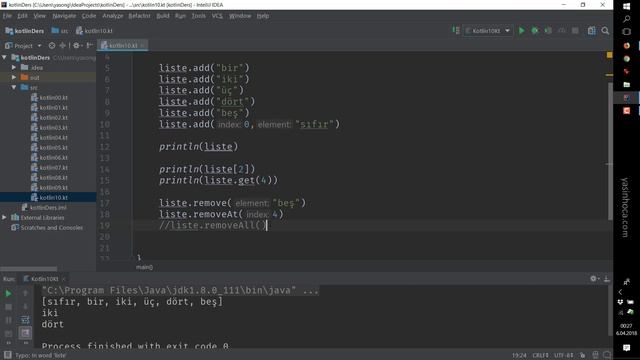Click the hide Run panel icon at far right
Viewport: 640px width, 360px height.
pos(607,279)
